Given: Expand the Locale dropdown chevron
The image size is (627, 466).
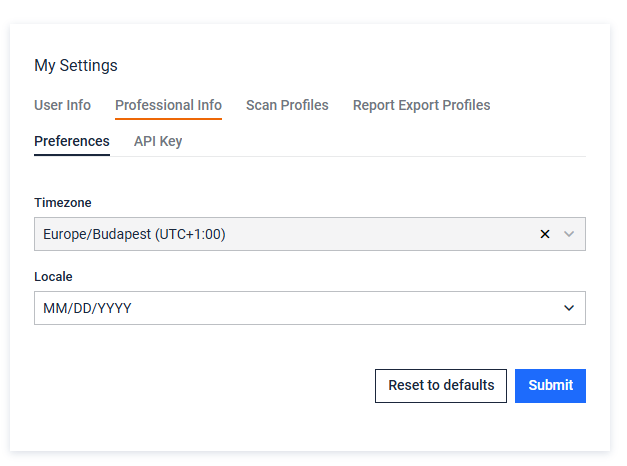Looking at the screenshot, I should click(x=569, y=308).
